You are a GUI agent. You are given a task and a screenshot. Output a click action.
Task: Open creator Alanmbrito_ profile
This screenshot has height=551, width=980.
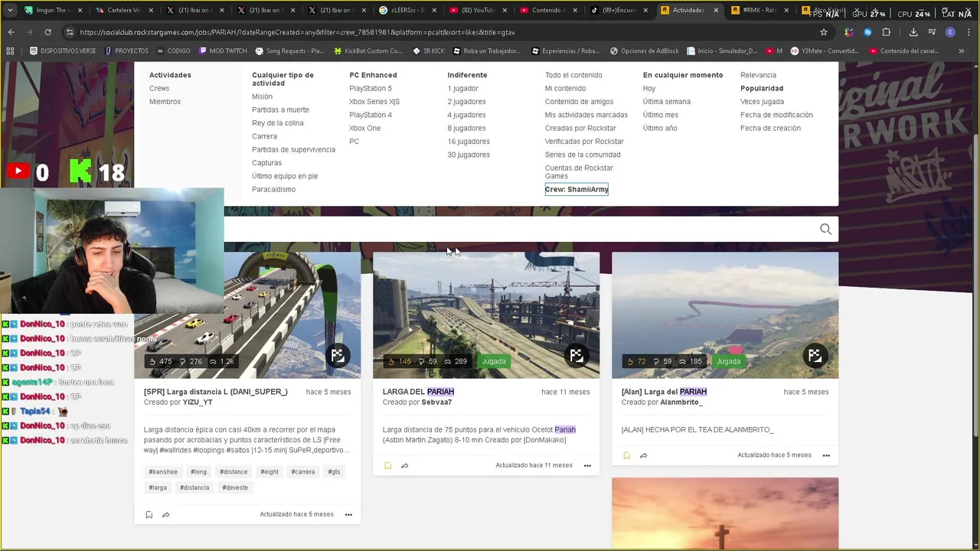[681, 403]
